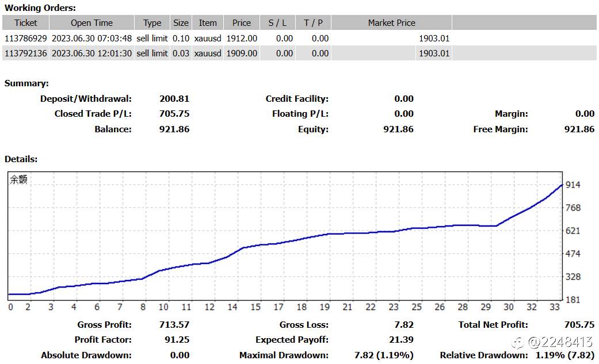This screenshot has height=364, width=599.
Task: Click the Item column header
Action: [x=207, y=23]
